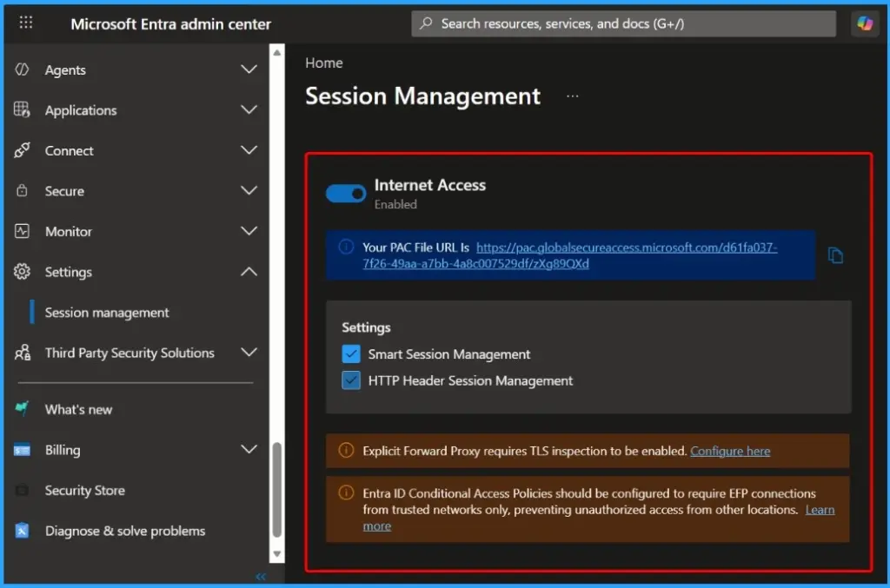Click the Settings gear icon
Screen dimensions: 890x588
[x=22, y=272]
